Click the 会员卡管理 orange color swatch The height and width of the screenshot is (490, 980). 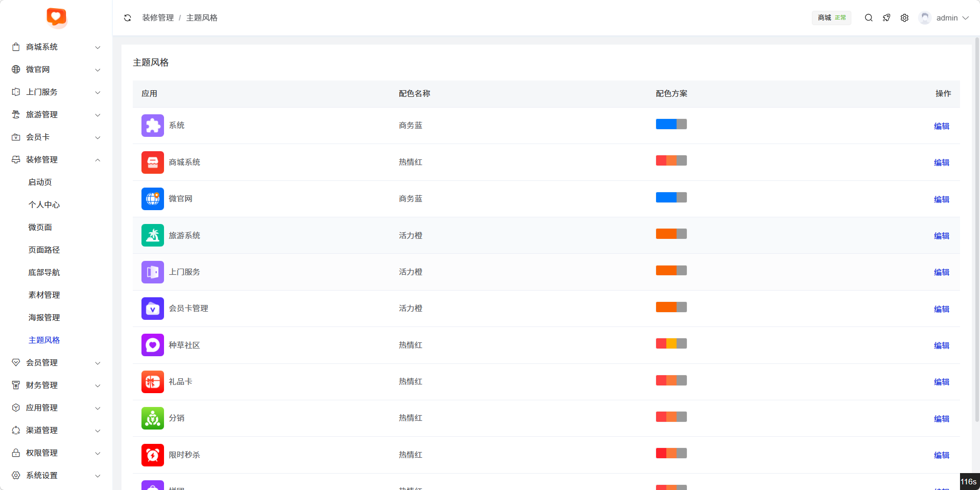671,307
